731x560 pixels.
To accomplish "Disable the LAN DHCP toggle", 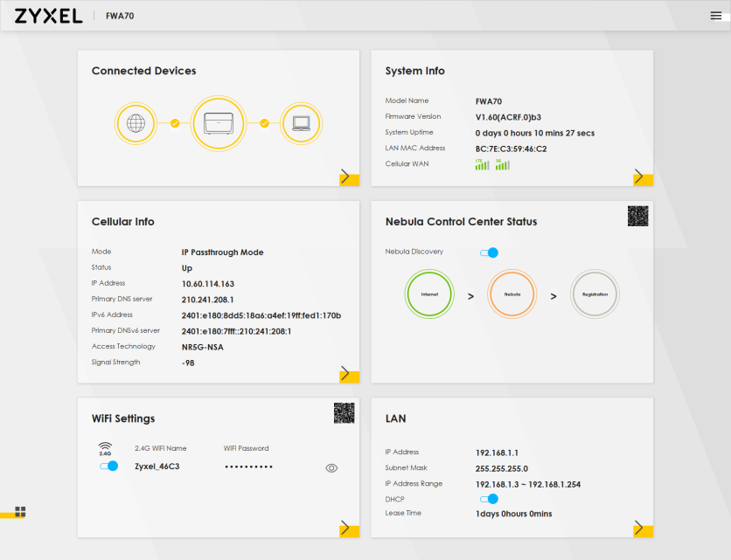I will click(490, 499).
